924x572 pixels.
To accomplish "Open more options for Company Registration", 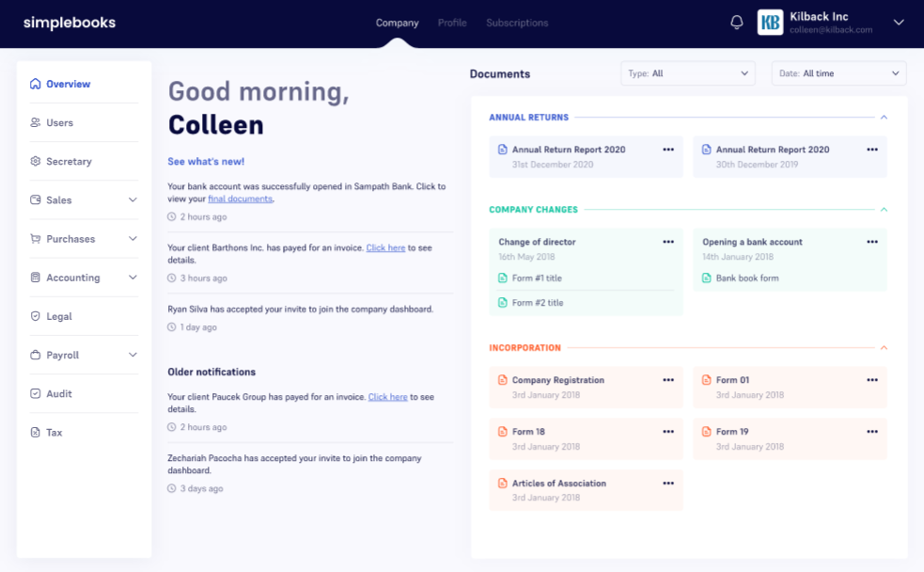I will tap(668, 380).
